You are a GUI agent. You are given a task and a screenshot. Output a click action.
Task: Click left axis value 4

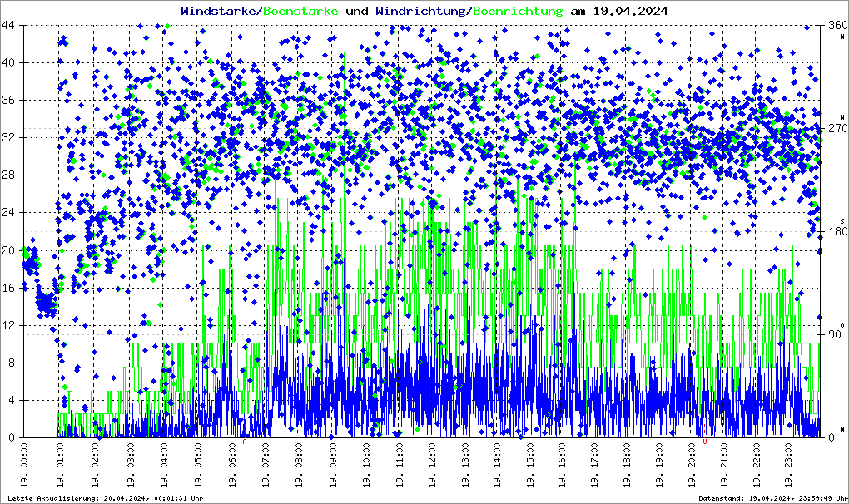coord(11,401)
